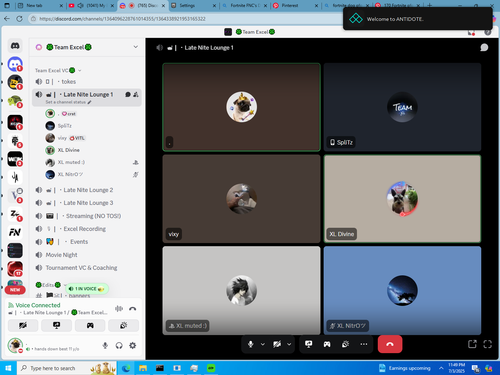Screen dimensions: 500x375
Task: Share screen icon in call control bar
Action: pos(309,344)
